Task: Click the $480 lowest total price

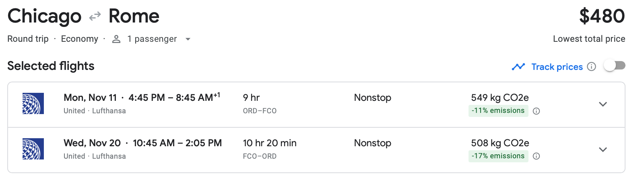Action: tap(602, 16)
